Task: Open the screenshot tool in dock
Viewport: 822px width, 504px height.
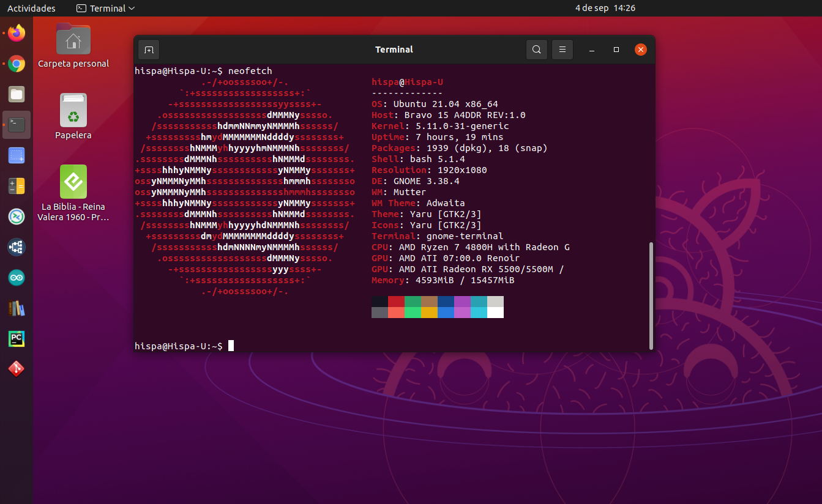Action: point(17,155)
